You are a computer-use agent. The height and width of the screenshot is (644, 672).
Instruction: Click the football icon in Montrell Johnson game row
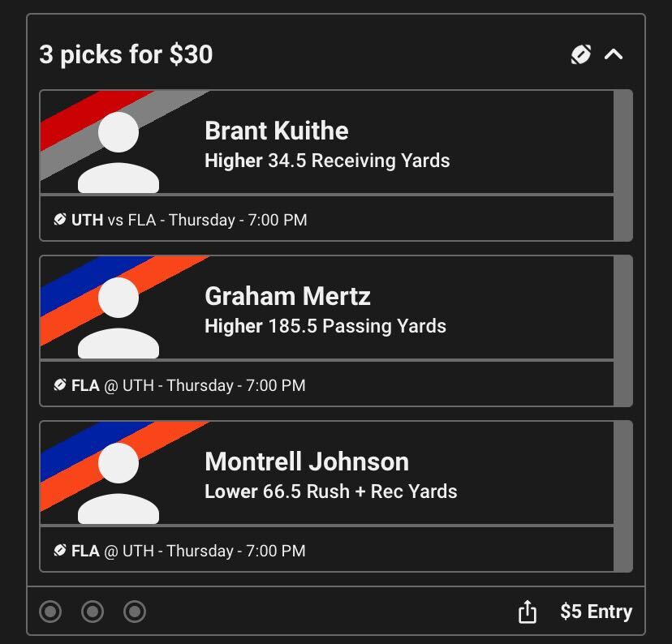[x=60, y=551]
